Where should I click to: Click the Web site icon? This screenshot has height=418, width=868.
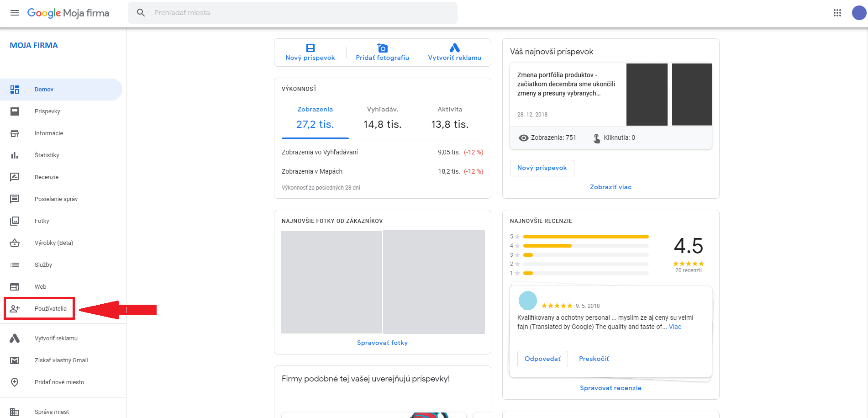15,287
